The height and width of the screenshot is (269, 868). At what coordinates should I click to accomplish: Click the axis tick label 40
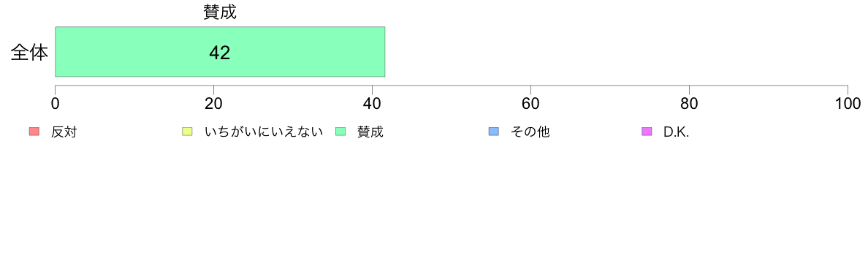372,104
